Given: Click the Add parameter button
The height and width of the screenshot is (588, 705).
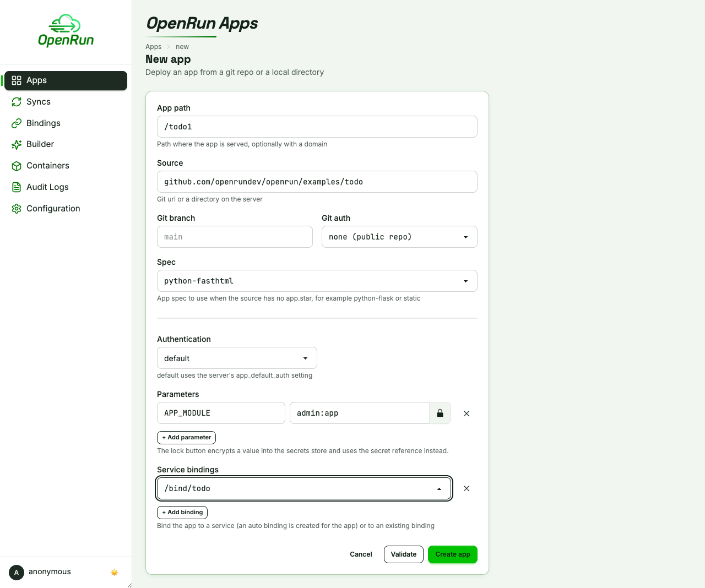Looking at the screenshot, I should click(186, 437).
